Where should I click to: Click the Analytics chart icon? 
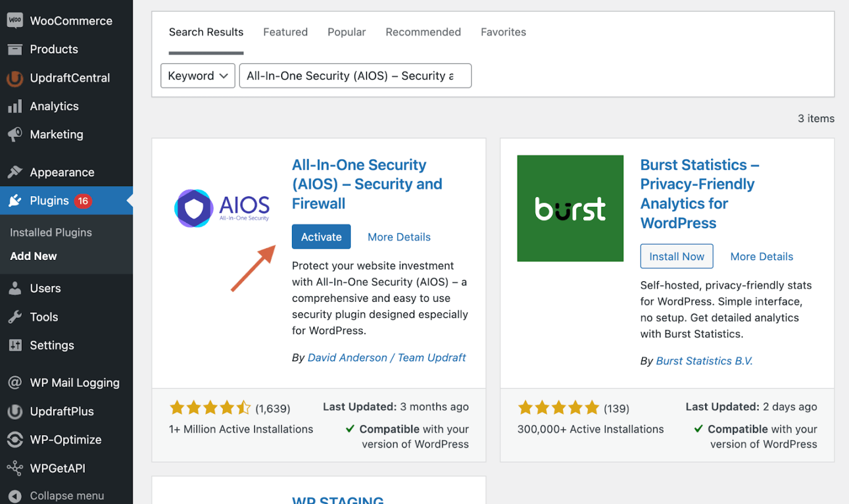(14, 106)
